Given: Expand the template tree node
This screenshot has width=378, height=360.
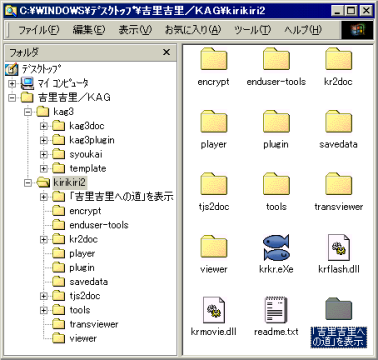Looking at the screenshot, I should (x=44, y=169).
